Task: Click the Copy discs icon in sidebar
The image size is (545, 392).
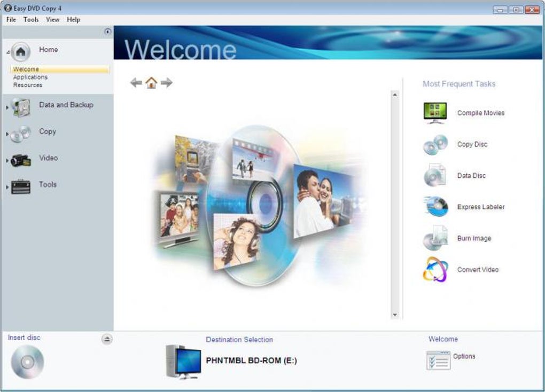Action: [20, 134]
